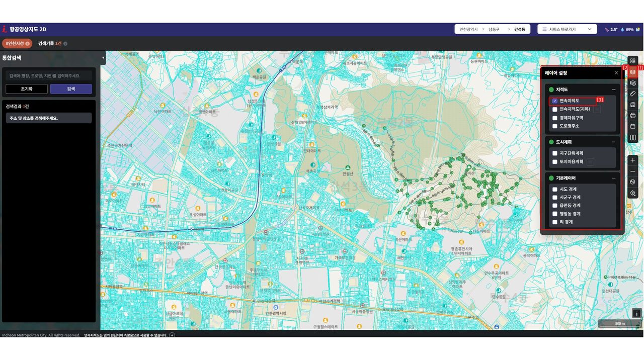
Task: Open the 서비스 바로가기 dropdown
Action: tap(567, 29)
